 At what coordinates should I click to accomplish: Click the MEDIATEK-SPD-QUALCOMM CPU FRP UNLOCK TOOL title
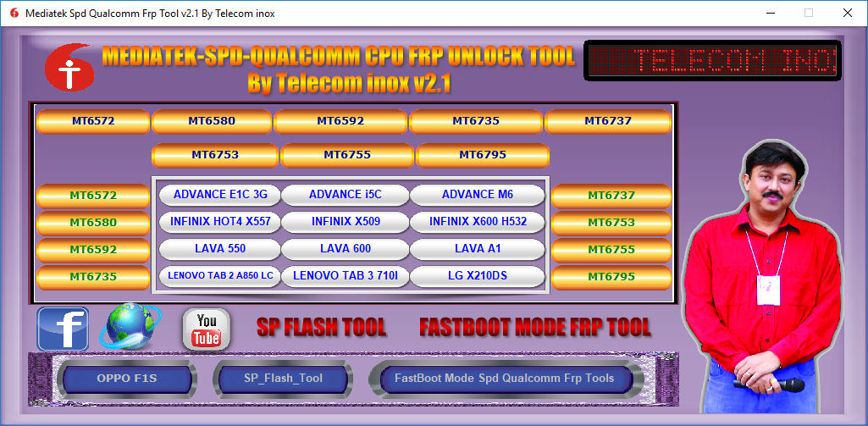[339, 57]
